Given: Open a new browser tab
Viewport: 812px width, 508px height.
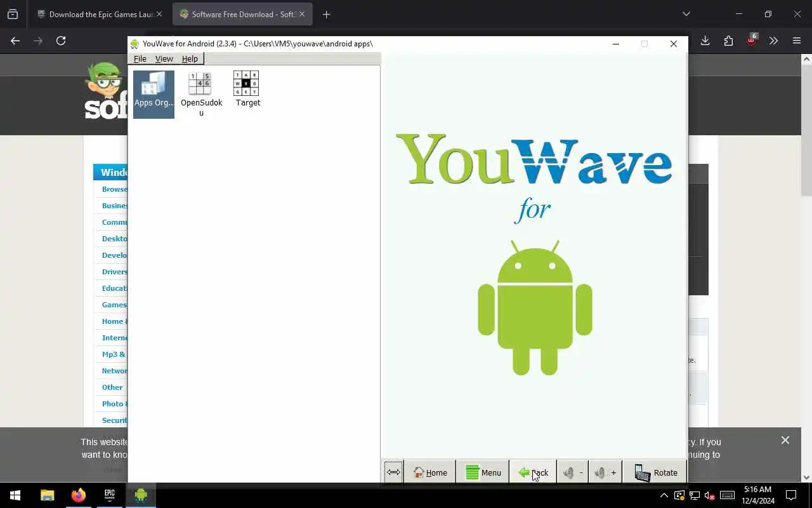Looking at the screenshot, I should coord(326,14).
